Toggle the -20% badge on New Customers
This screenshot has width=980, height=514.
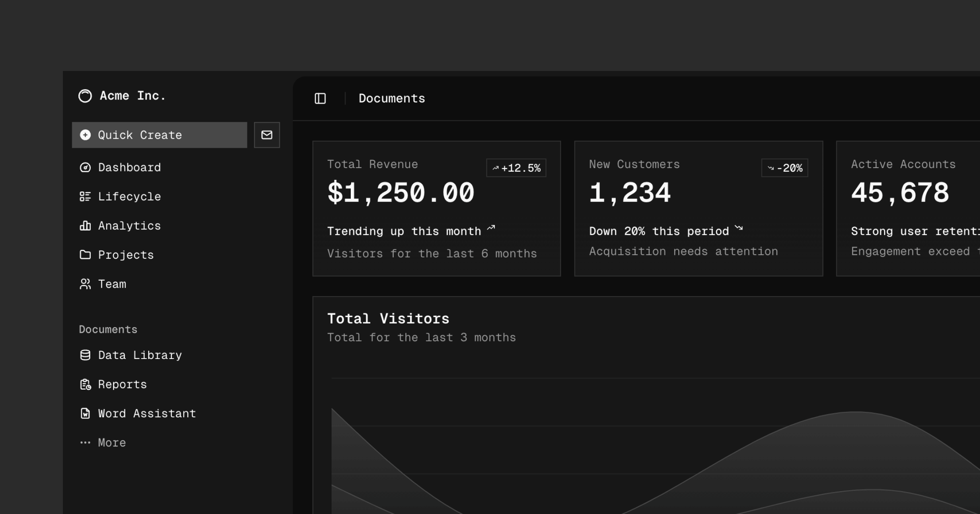(x=784, y=167)
